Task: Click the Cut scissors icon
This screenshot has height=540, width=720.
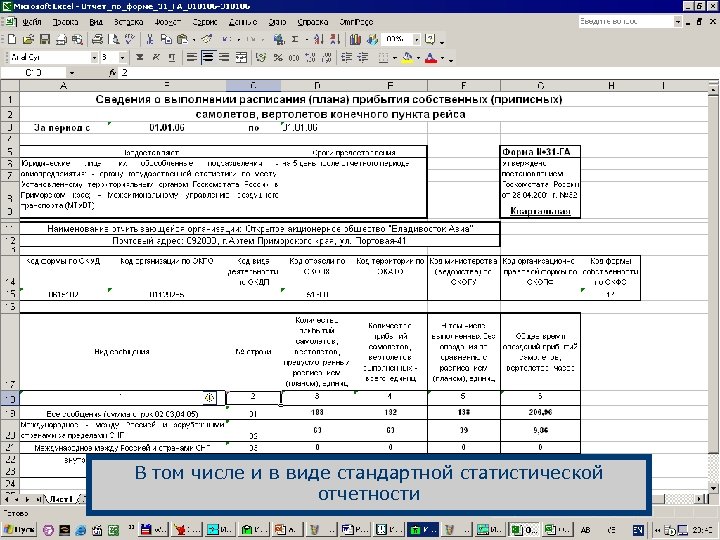Action: point(150,39)
